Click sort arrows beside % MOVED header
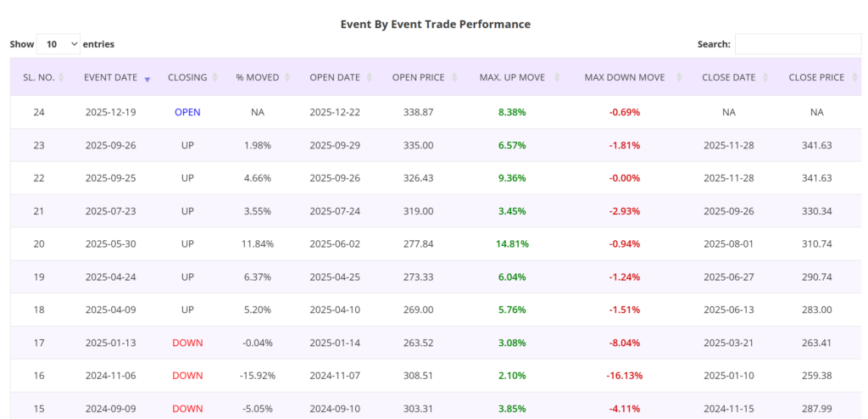The height and width of the screenshot is (419, 868). [x=289, y=77]
